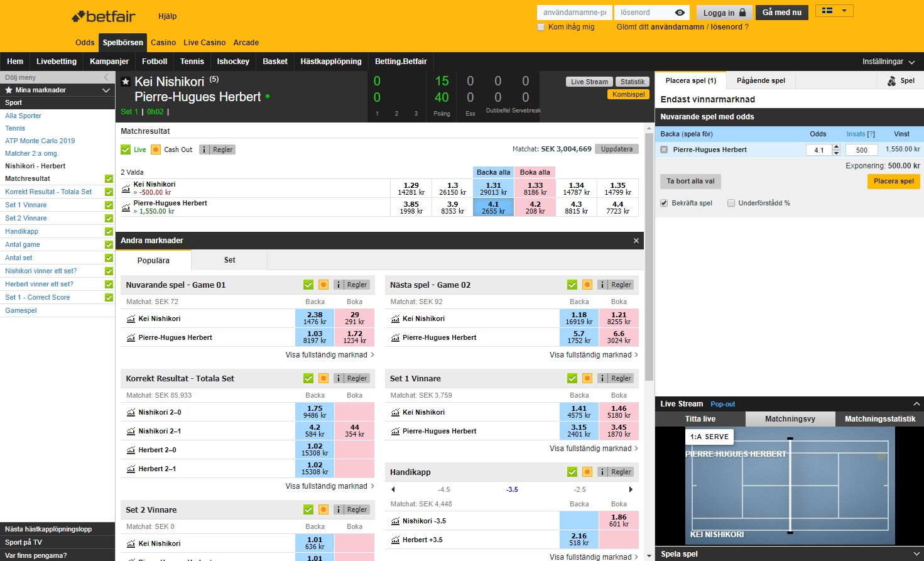
Task: Open Visa fullständig marknad under Set 1 Vinnare
Action: click(x=591, y=449)
